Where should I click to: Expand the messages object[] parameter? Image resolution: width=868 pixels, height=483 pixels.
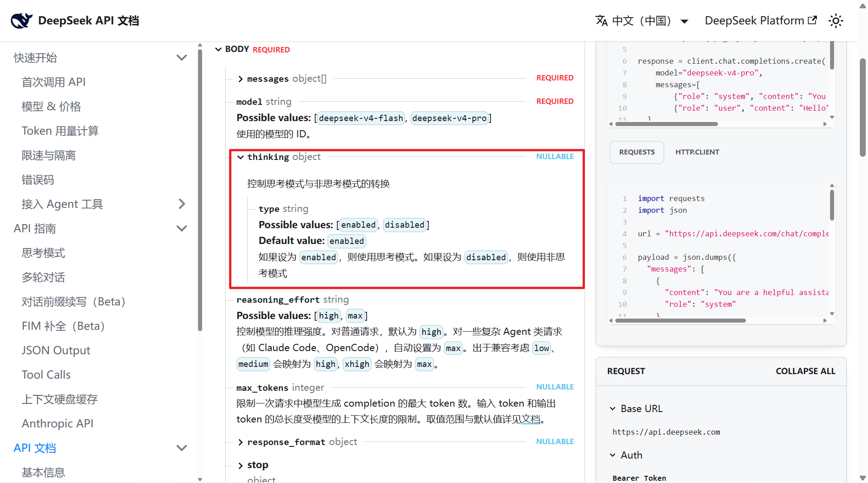(241, 79)
